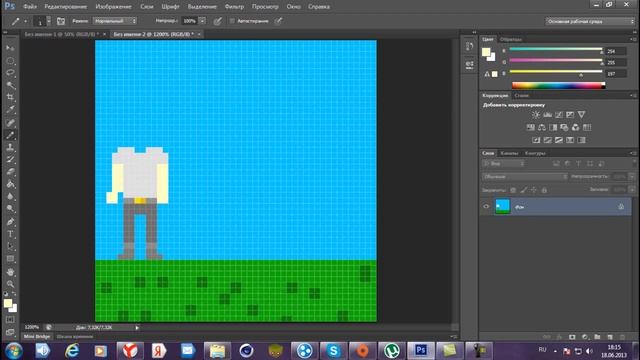640x360 pixels.
Task: Toggle lock position in Layers panel
Action: pyautogui.click(x=534, y=190)
